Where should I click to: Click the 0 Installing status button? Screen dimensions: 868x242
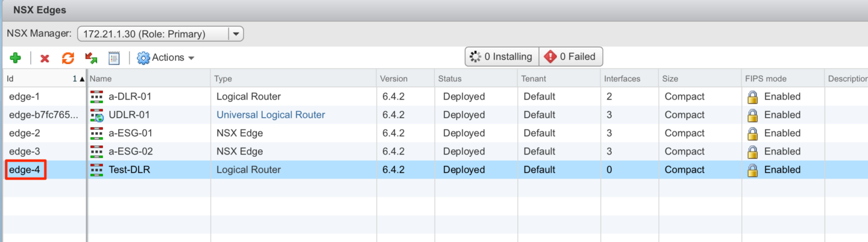(502, 57)
